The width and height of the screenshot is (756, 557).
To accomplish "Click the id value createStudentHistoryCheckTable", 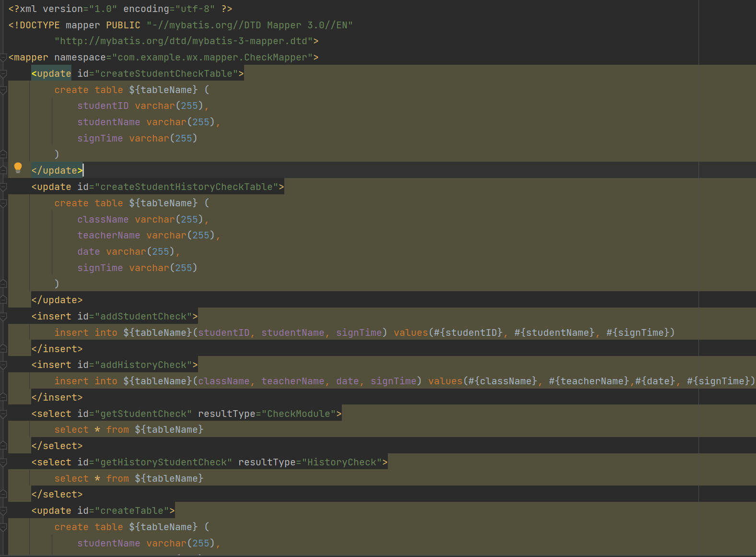I will pos(186,187).
